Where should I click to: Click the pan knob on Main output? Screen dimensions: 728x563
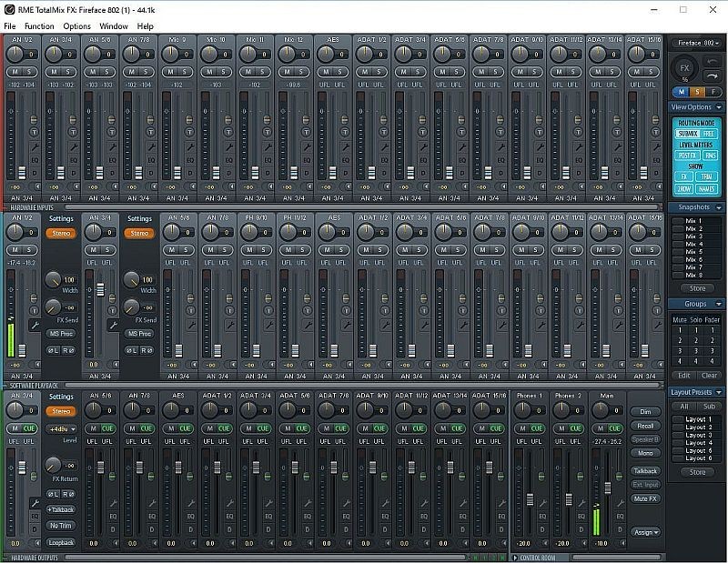click(601, 410)
